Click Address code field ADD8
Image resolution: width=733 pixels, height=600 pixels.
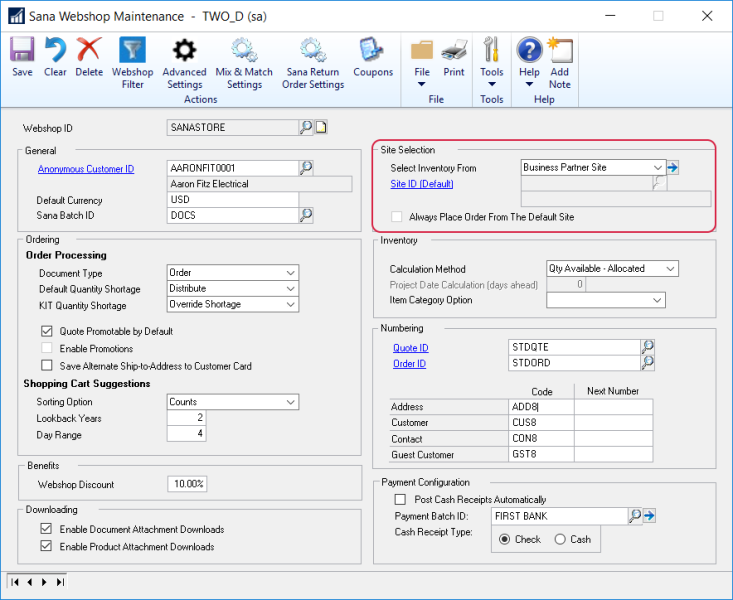coord(541,407)
